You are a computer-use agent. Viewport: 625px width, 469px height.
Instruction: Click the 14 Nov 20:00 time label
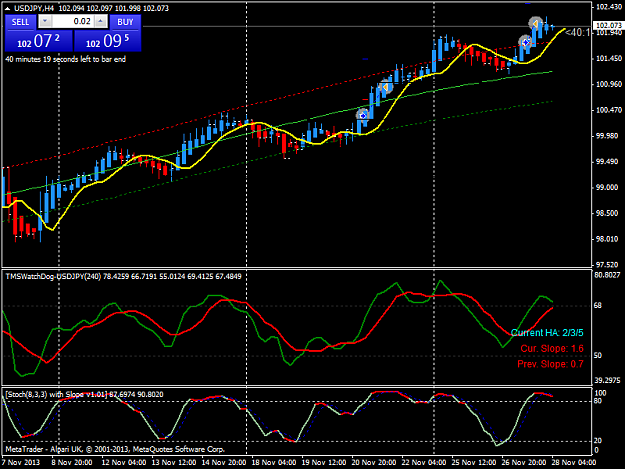223,462
